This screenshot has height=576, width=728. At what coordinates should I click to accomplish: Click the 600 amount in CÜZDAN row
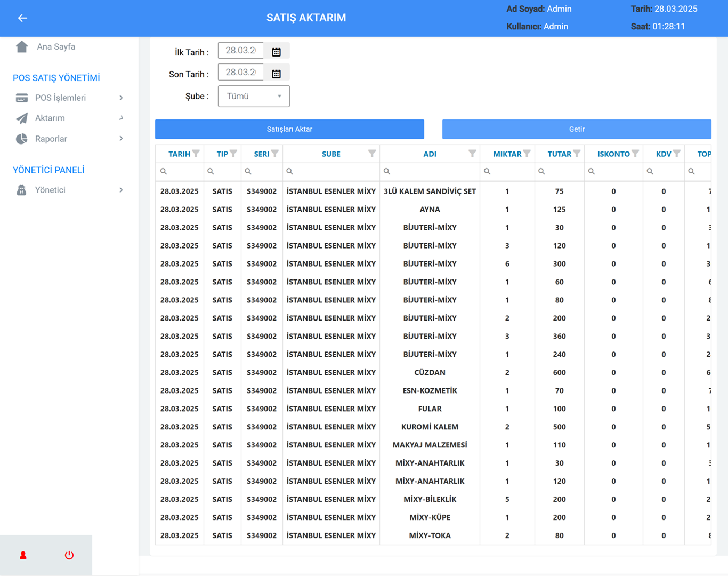click(559, 373)
